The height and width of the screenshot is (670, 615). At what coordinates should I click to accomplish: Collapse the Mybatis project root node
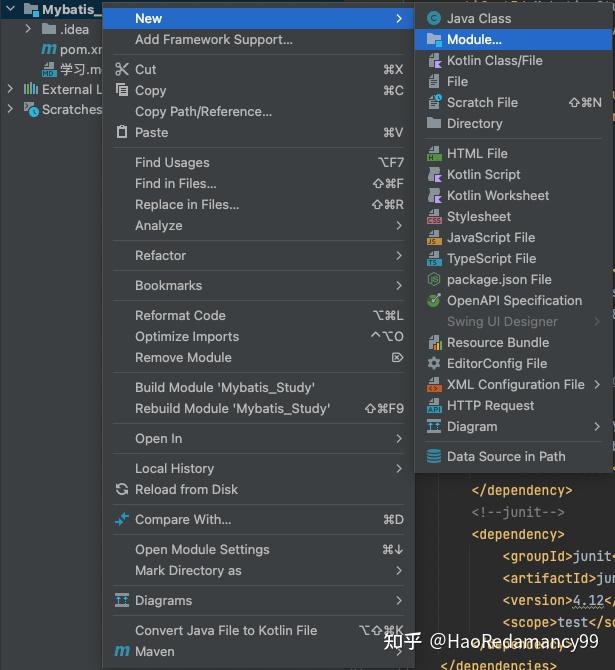pyautogui.click(x=11, y=10)
